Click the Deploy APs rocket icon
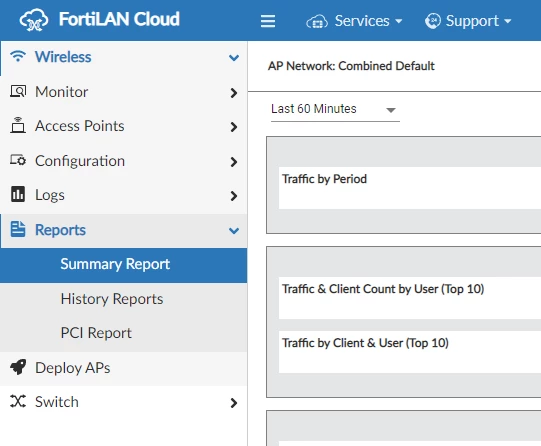Screen dimensions: 541x446 click(x=18, y=367)
